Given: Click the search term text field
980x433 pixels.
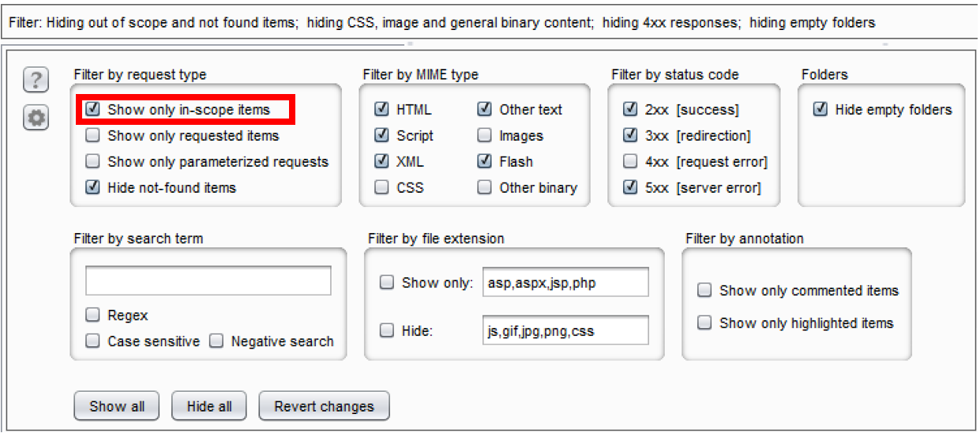Looking at the screenshot, I should tap(208, 281).
